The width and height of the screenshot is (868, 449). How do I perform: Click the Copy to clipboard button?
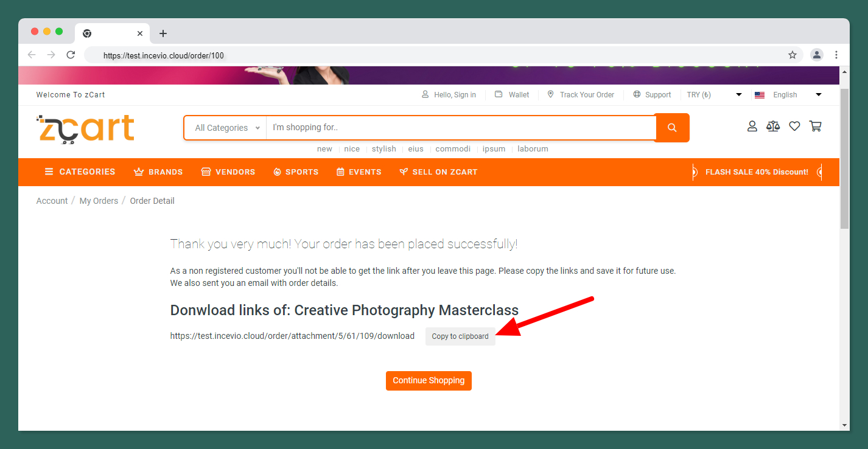(x=460, y=336)
